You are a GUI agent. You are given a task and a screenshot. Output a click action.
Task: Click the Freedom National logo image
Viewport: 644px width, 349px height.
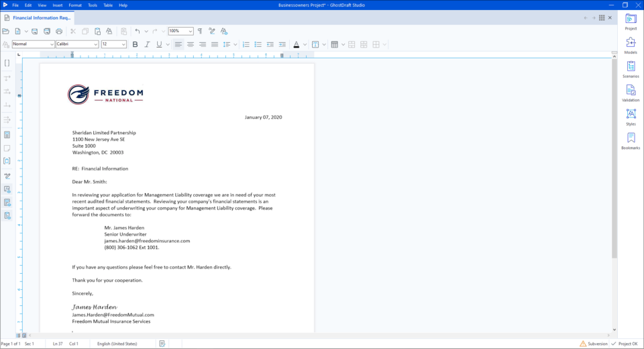pos(105,95)
